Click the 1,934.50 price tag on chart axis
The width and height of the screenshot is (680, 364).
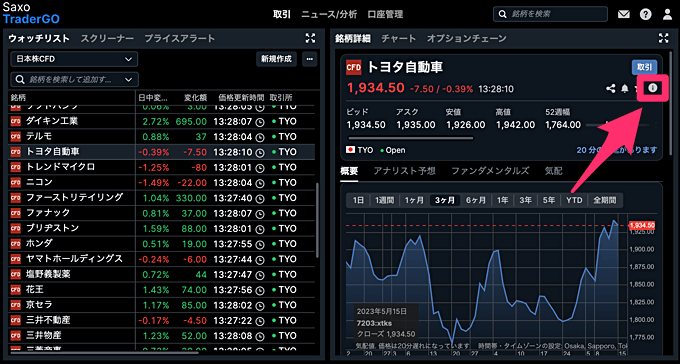coord(641,226)
